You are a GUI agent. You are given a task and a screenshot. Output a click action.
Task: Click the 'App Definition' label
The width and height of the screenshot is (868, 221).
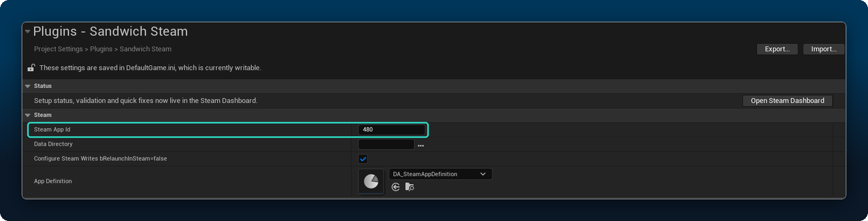tap(53, 181)
